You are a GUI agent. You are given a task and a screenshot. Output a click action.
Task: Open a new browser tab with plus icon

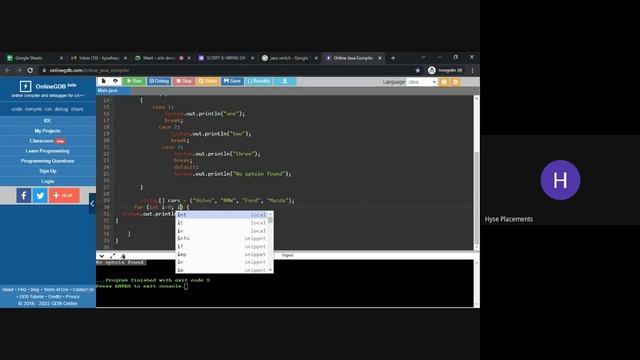(393, 58)
